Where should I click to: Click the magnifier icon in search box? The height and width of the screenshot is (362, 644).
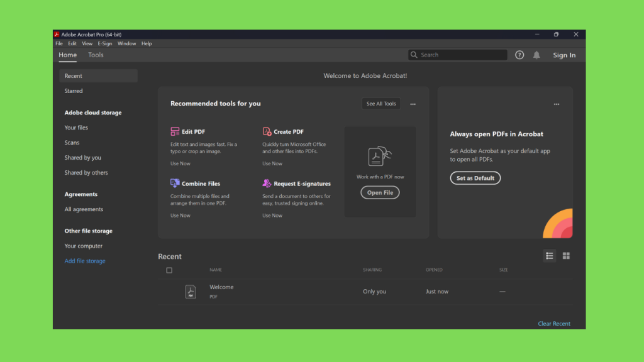[414, 55]
